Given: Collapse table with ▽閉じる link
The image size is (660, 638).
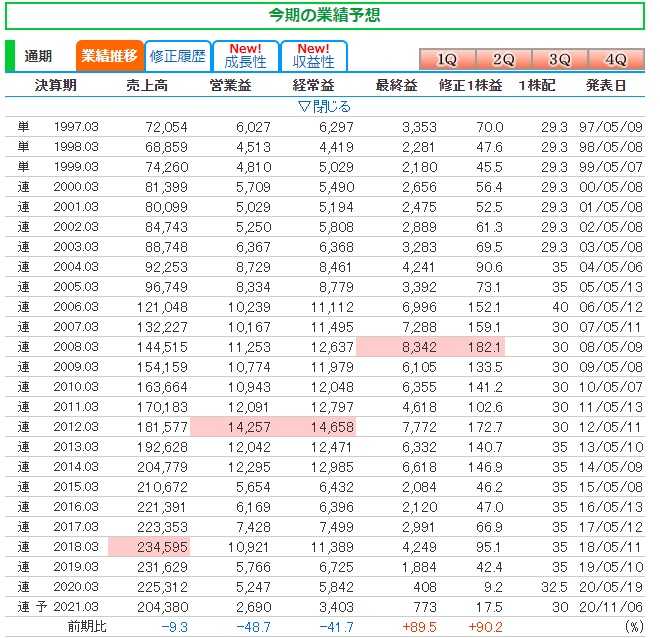Looking at the screenshot, I should [324, 107].
